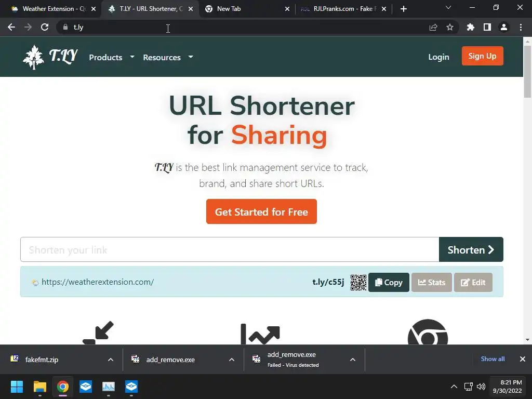This screenshot has width=532, height=399.
Task: Open the tab search dropdown arrow
Action: pos(448,7)
